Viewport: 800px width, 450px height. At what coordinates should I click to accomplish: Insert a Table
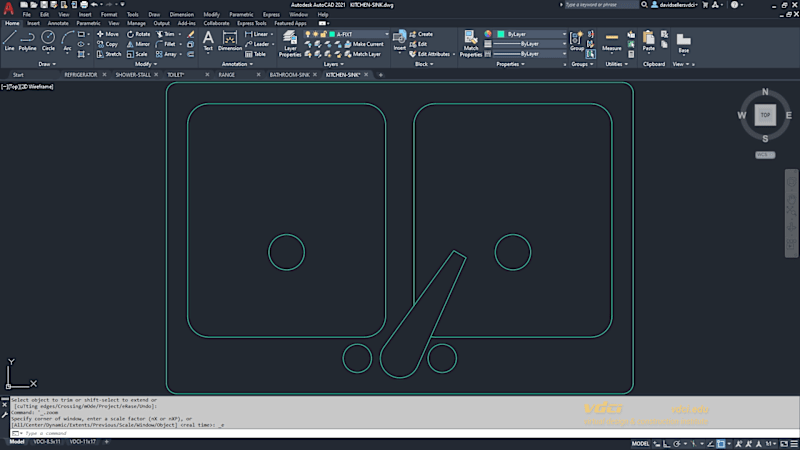point(256,54)
